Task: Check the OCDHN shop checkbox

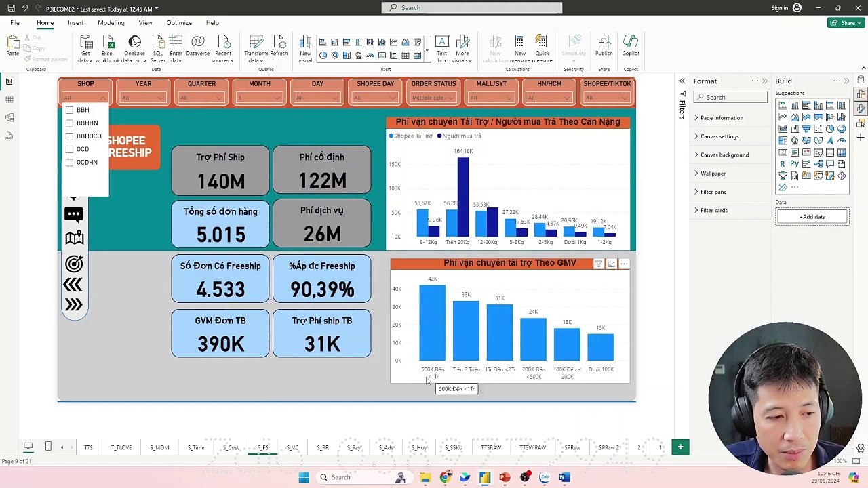Action: pos(69,163)
